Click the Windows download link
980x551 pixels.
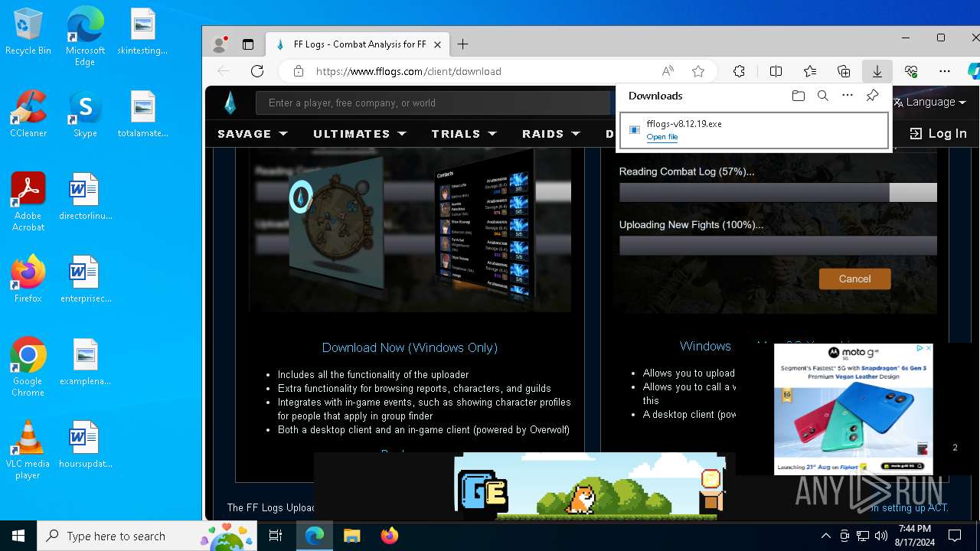[x=705, y=346]
